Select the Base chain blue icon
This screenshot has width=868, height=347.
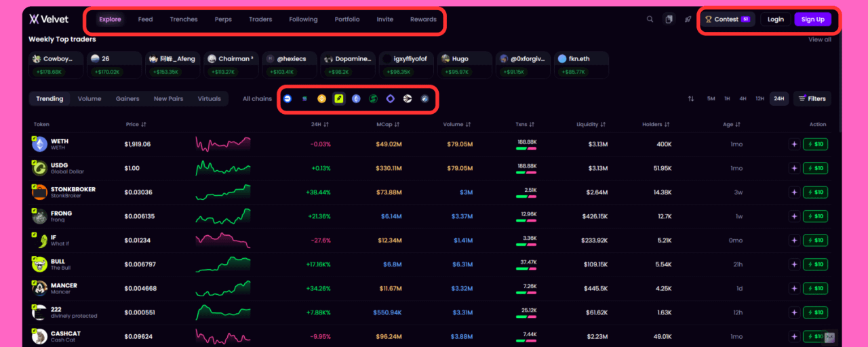pyautogui.click(x=288, y=99)
